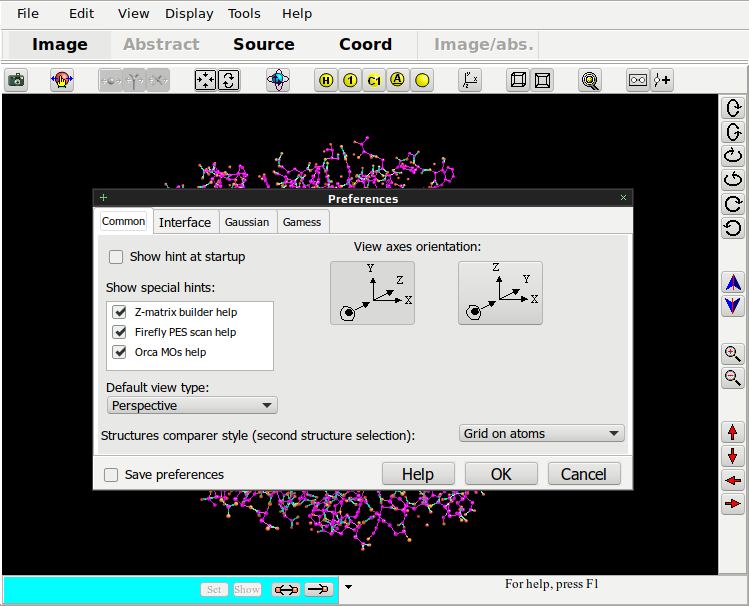Enable Show hint at startup checkbox
The height and width of the screenshot is (606, 749).
(x=116, y=257)
